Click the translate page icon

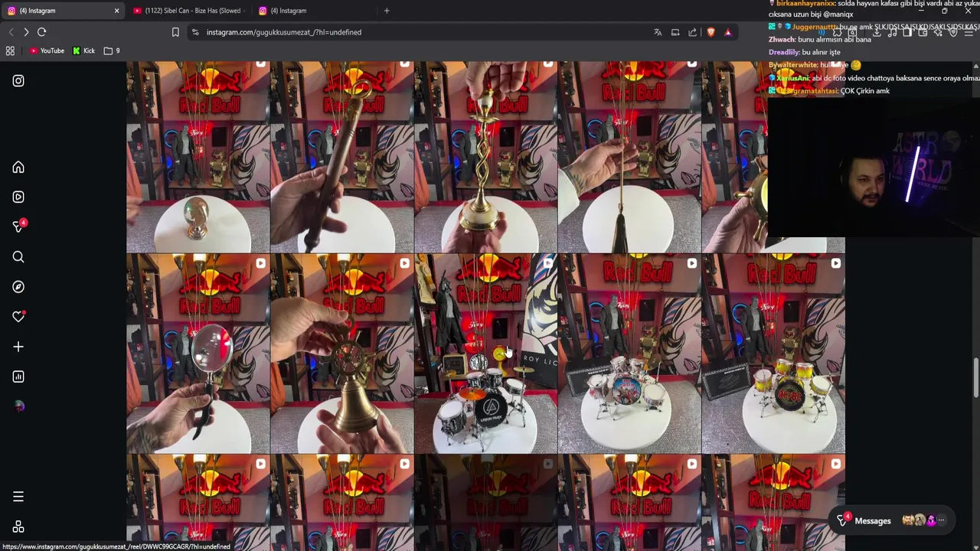click(x=658, y=32)
